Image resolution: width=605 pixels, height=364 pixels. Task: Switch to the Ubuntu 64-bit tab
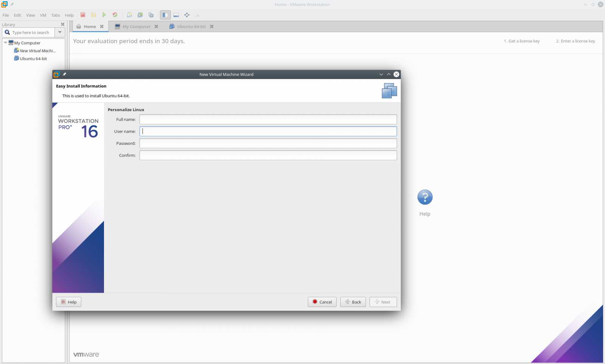click(x=191, y=26)
